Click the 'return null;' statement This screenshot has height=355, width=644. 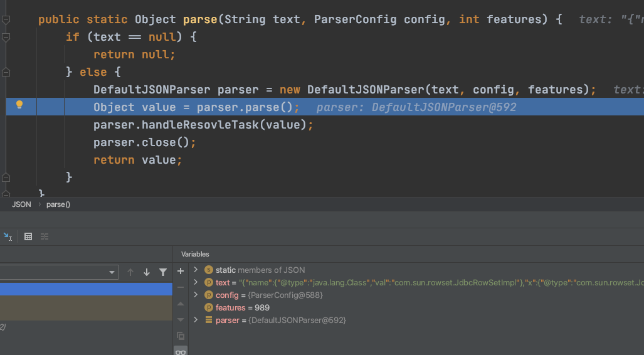click(x=134, y=55)
